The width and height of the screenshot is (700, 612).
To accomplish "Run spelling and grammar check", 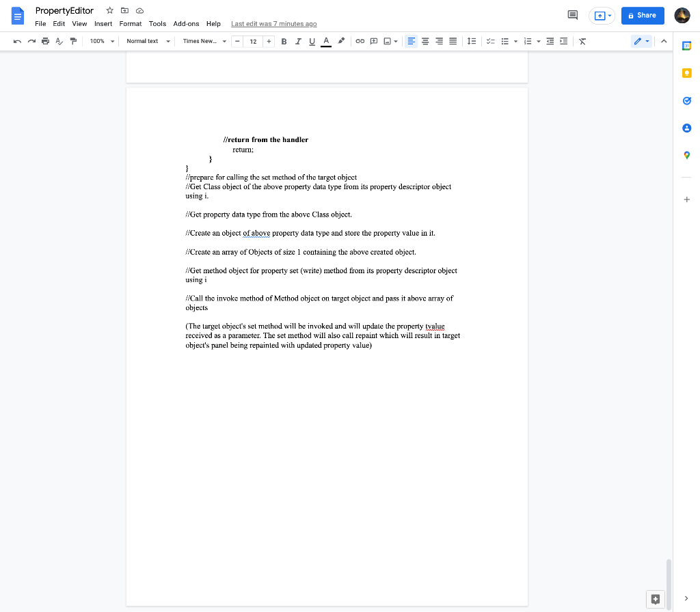I will [x=59, y=41].
